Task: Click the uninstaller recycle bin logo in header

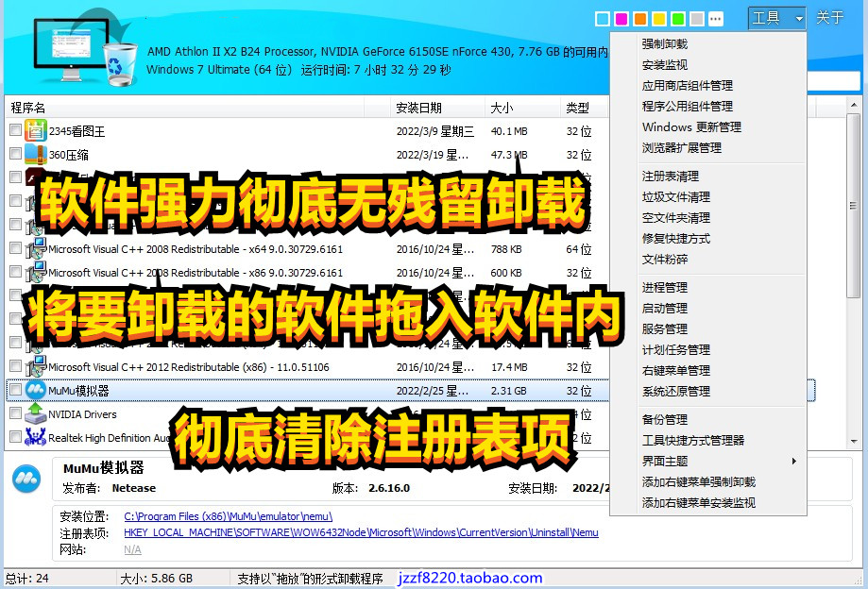Action: pos(119,59)
